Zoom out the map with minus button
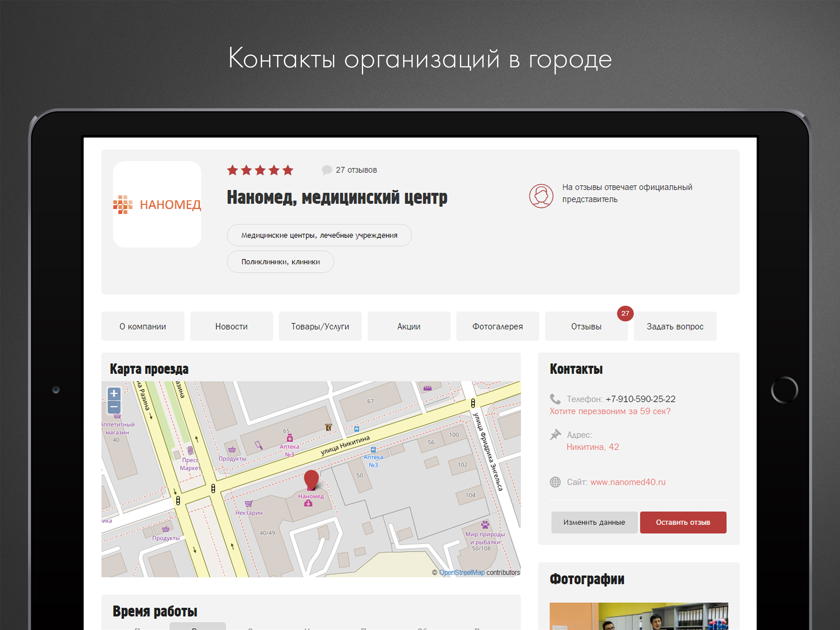Image resolution: width=840 pixels, height=630 pixels. pyautogui.click(x=114, y=407)
